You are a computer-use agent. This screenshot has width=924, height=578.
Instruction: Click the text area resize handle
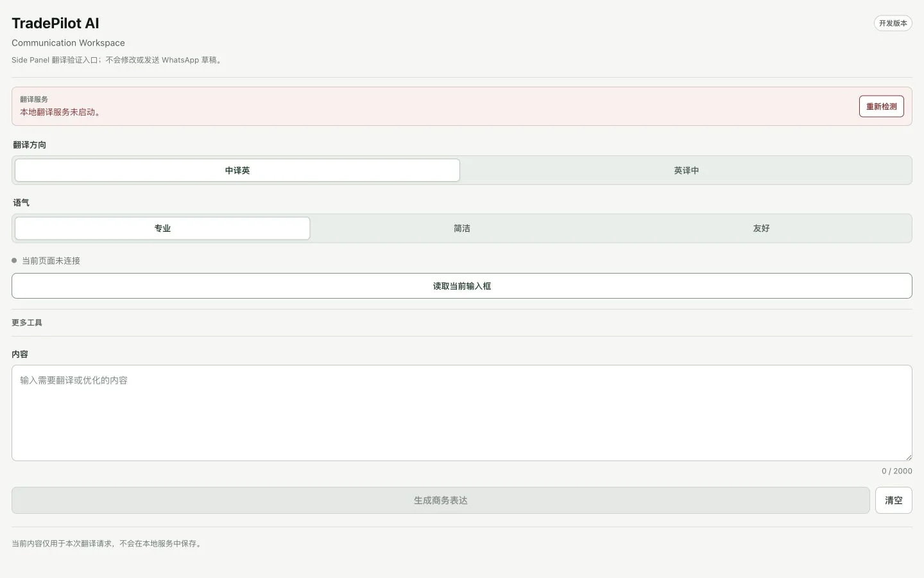click(908, 457)
